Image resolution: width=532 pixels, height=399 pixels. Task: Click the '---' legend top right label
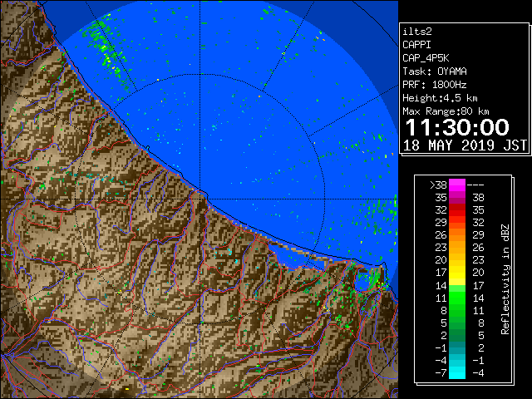(475, 185)
